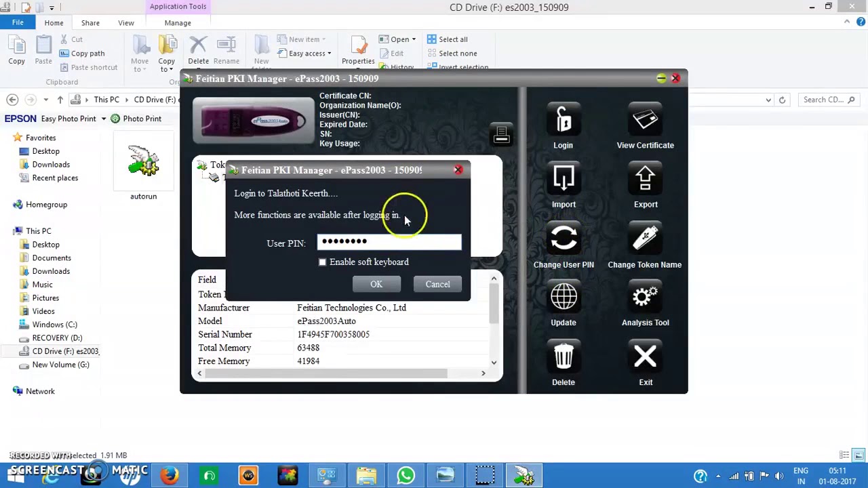
Task: Click the Free Memory value 41984
Action: point(308,361)
